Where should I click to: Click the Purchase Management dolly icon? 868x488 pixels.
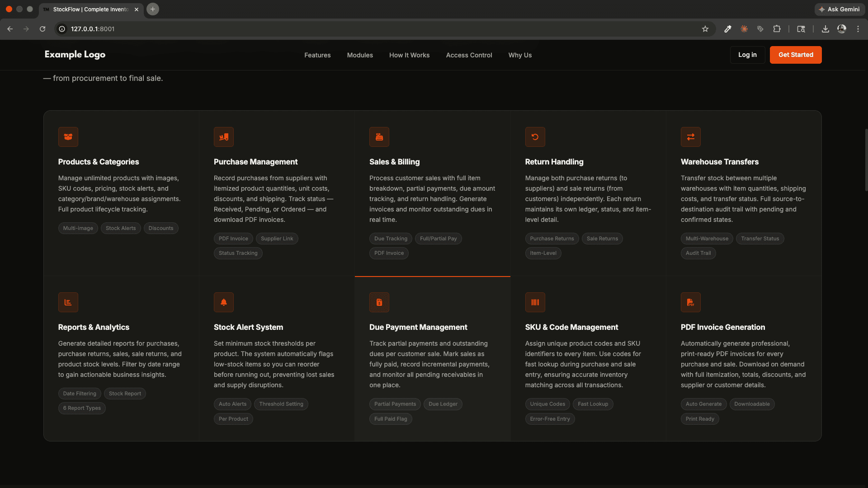tap(223, 137)
